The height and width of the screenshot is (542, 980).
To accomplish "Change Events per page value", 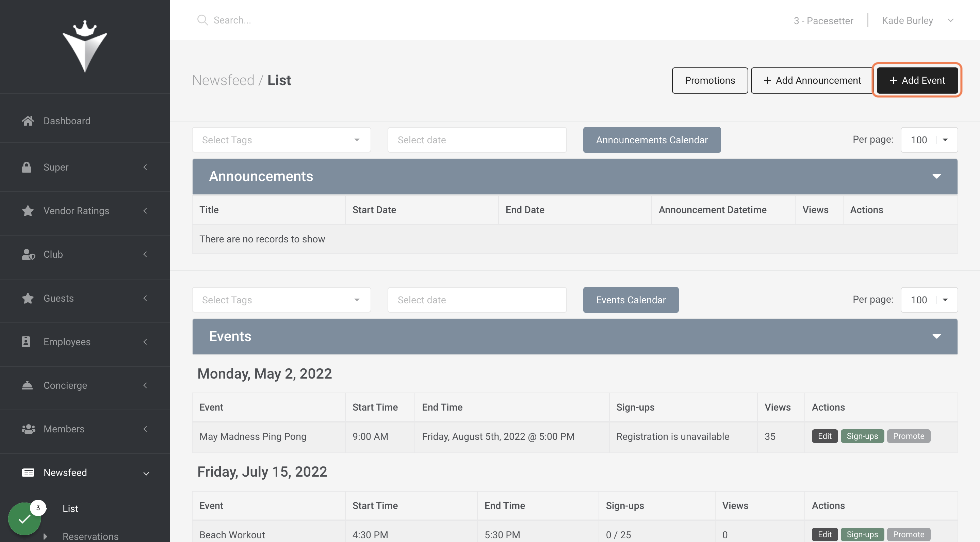I will coord(929,300).
